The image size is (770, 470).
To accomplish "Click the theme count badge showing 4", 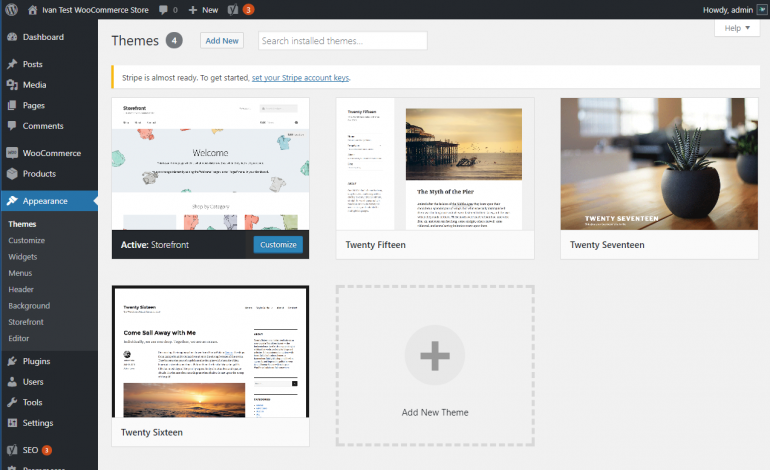I will click(174, 40).
